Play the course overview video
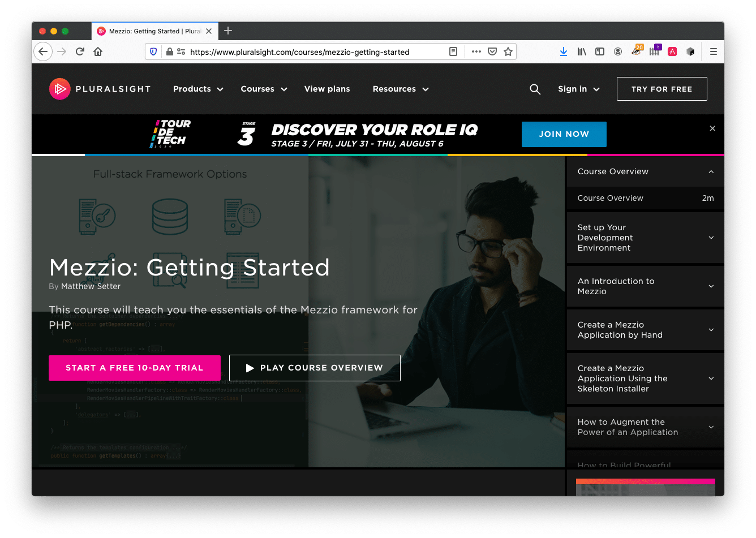 [x=315, y=368]
